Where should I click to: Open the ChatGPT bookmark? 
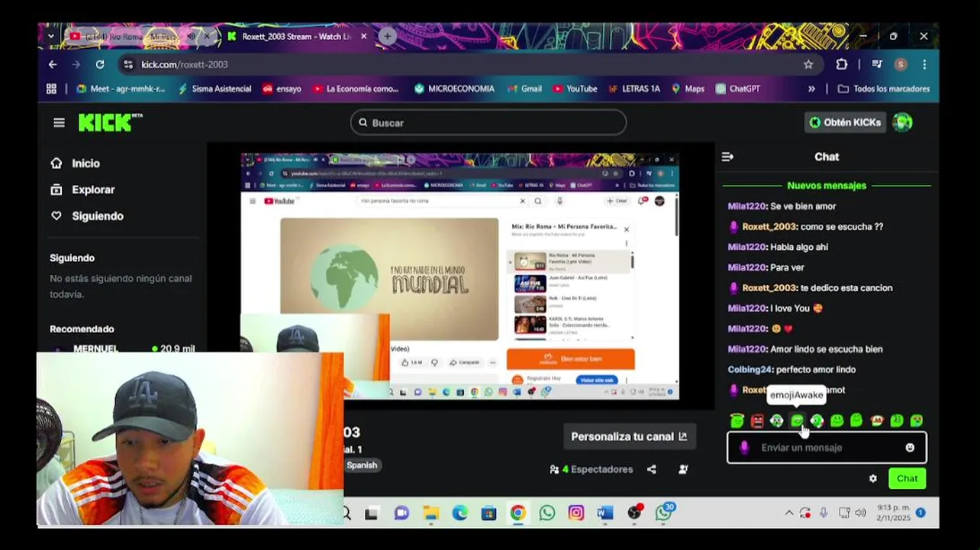pyautogui.click(x=737, y=89)
